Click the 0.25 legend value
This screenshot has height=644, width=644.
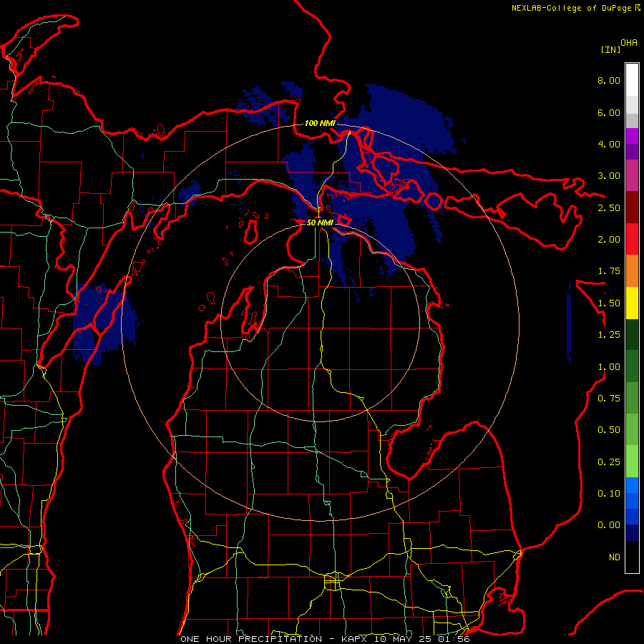(609, 462)
